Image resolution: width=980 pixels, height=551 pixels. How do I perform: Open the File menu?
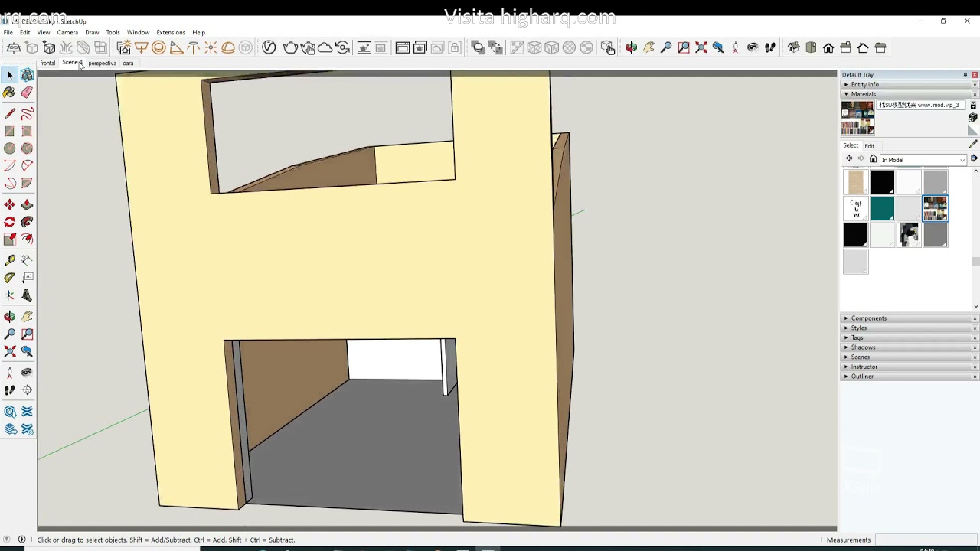[8, 32]
